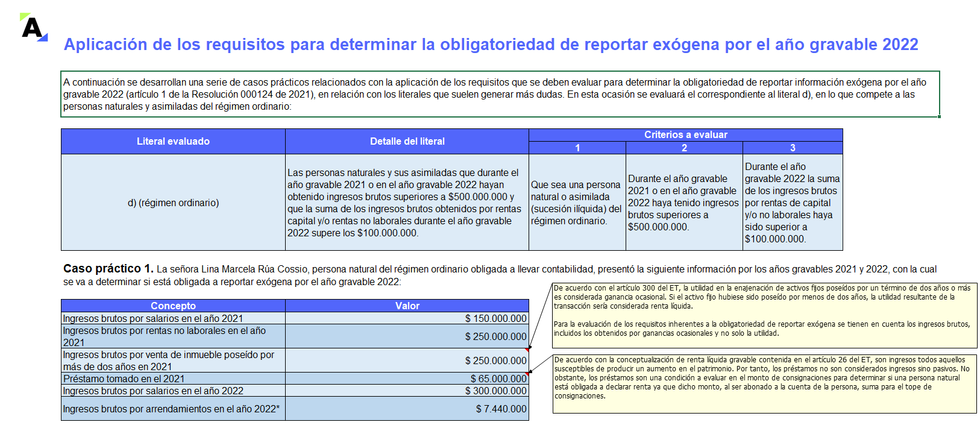The image size is (980, 428).
Task: Click 'Ingresos brutos por salarios en el año 2021'
Action: [x=173, y=318]
